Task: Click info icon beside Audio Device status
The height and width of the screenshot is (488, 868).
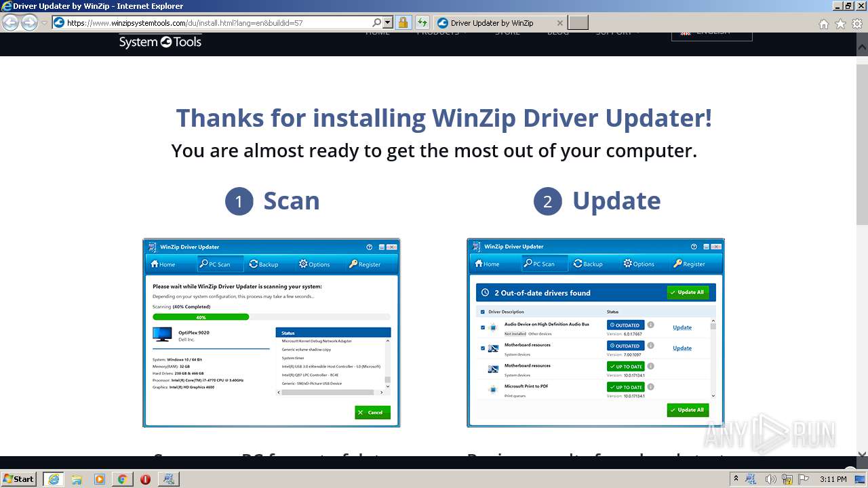Action: coord(650,325)
